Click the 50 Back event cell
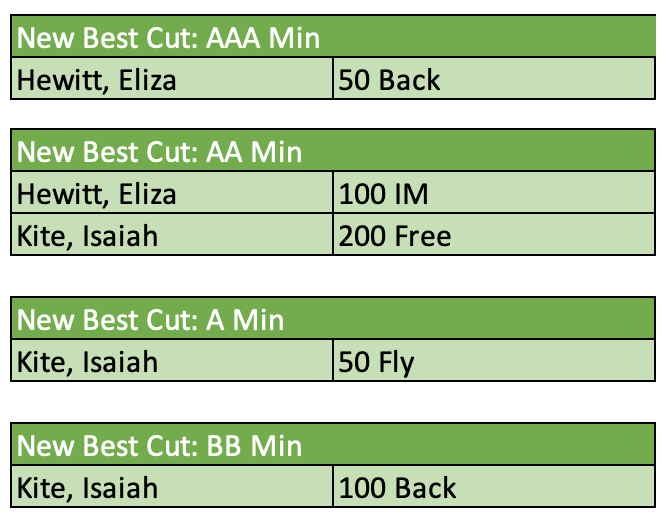Screen dimensions: 666x526 coord(390,79)
